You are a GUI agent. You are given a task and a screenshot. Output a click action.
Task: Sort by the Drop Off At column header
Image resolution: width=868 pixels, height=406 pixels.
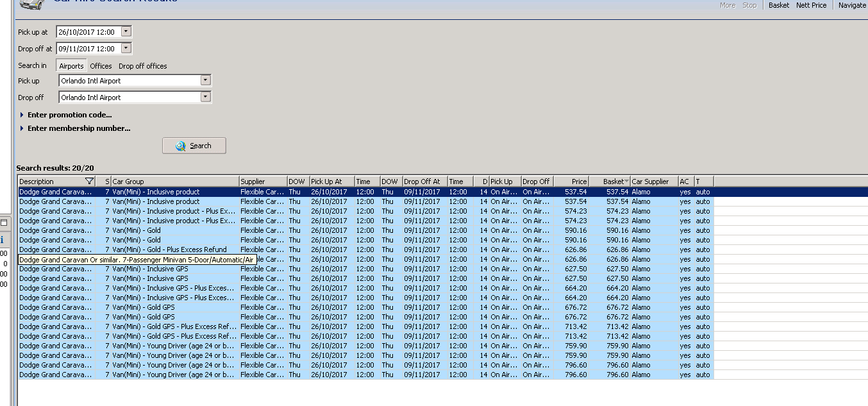425,182
